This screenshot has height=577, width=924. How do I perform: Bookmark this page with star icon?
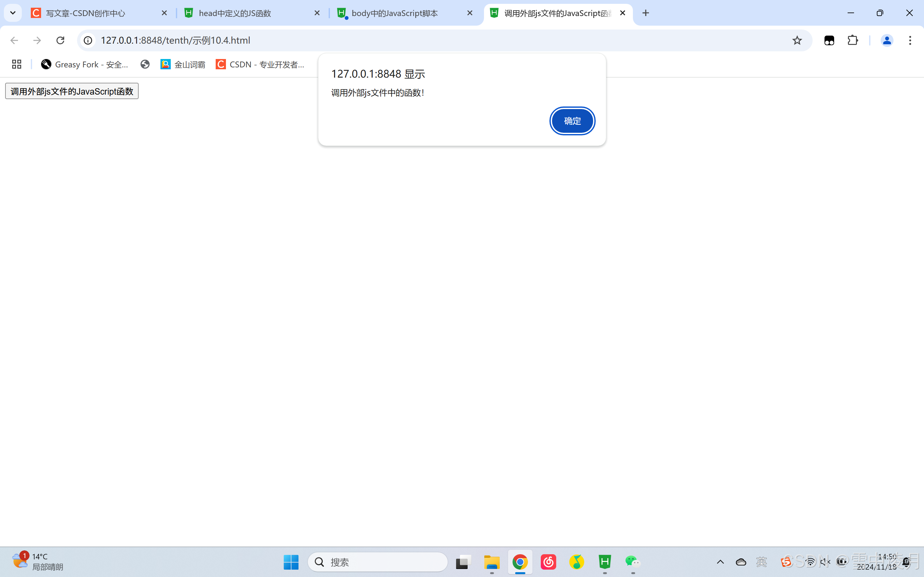(x=797, y=40)
